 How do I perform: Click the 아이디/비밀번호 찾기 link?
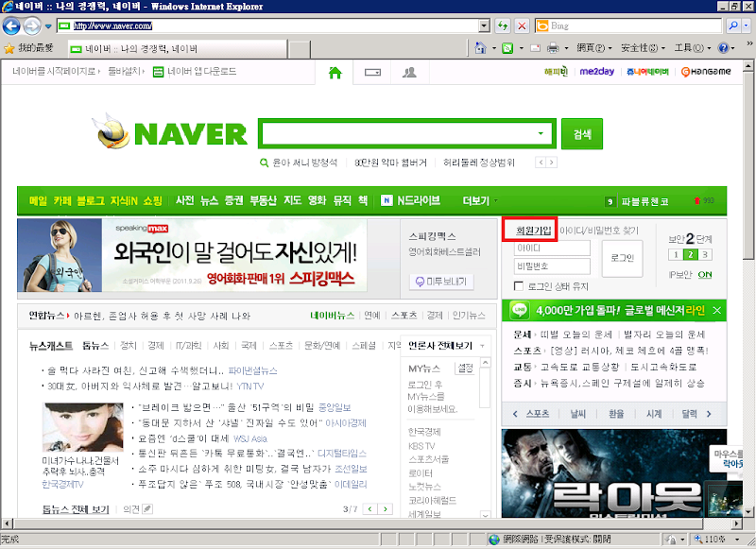(598, 231)
